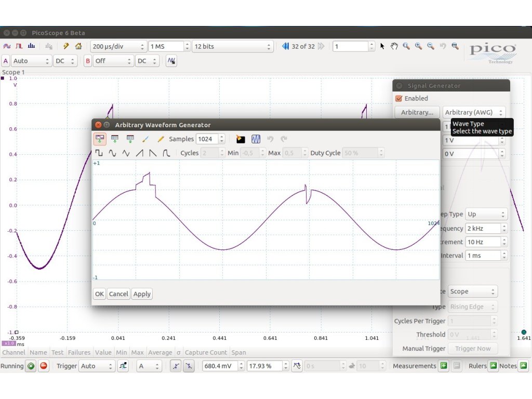
Task: Open trigger source Scope dropdown
Action: coord(473,291)
